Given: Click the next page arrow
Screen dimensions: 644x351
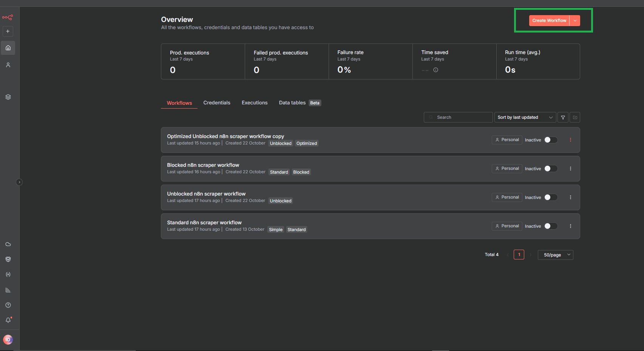Looking at the screenshot, I should (x=530, y=255).
